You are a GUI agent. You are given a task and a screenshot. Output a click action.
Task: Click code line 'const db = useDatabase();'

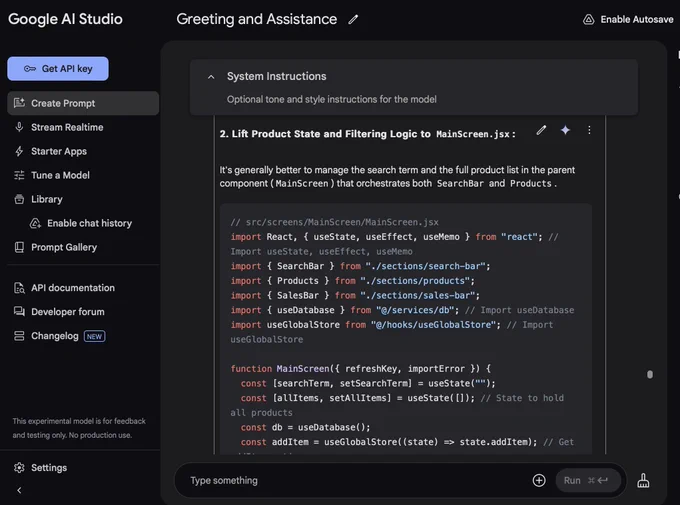pyautogui.click(x=305, y=427)
